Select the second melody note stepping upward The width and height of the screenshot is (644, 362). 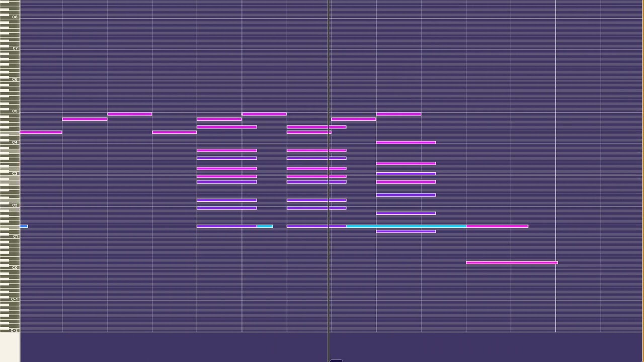point(85,119)
